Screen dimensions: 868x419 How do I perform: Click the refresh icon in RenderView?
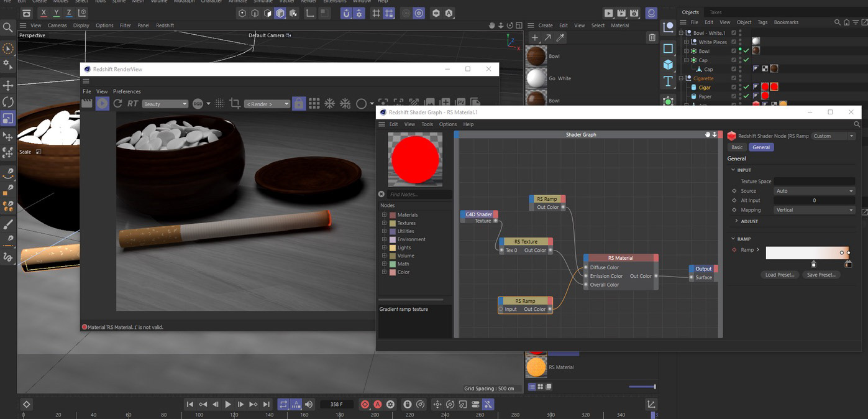(x=117, y=103)
